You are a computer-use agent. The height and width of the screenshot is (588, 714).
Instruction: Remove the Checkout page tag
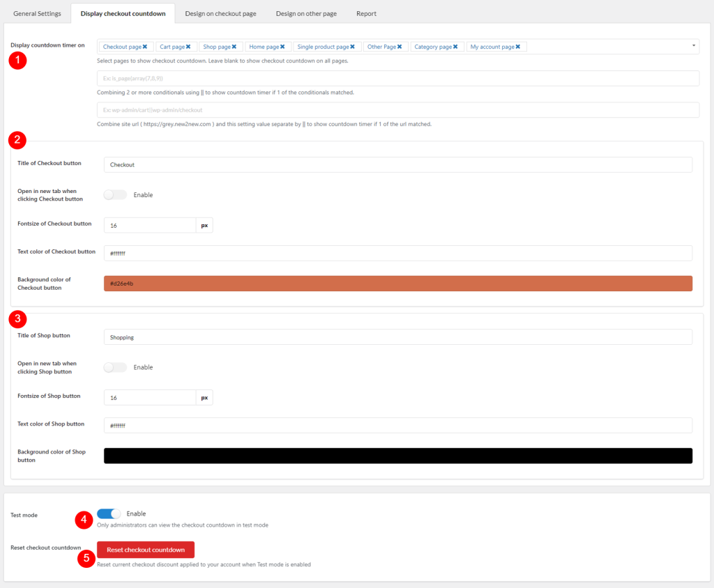point(145,47)
